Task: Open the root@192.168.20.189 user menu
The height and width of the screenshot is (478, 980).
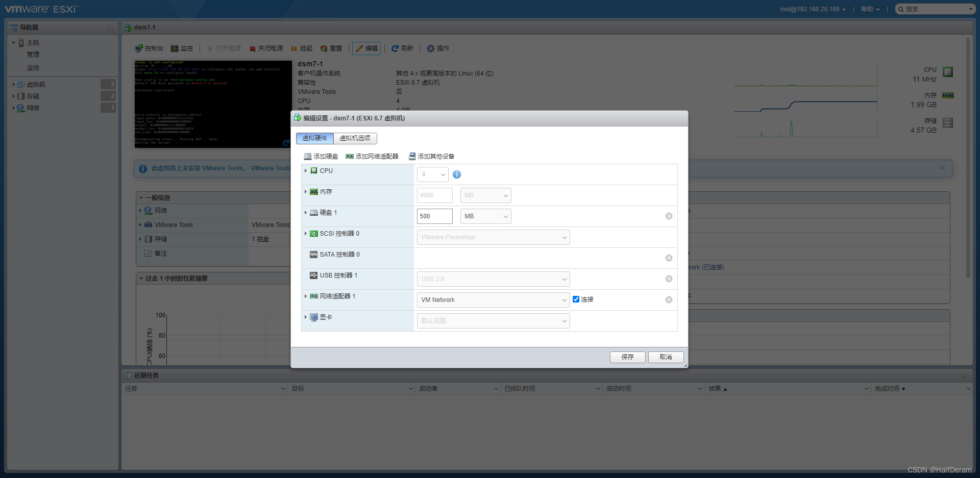Action: pos(813,9)
